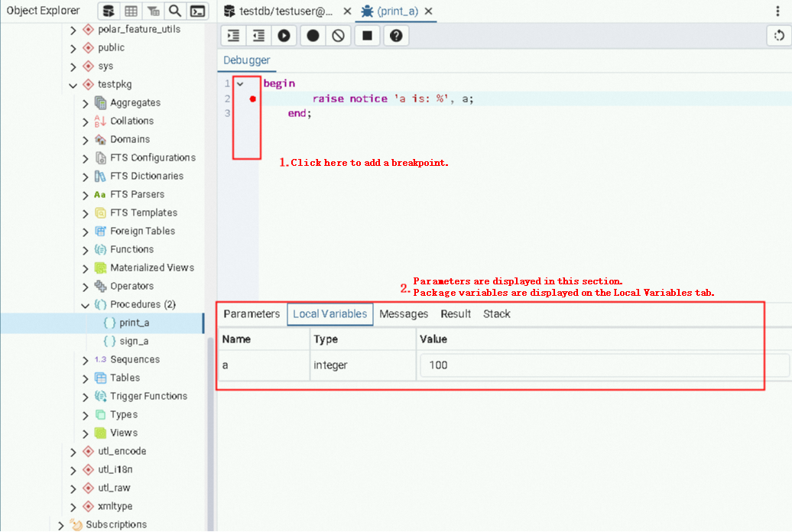This screenshot has width=792, height=532.
Task: Select FTS Parsers tree item
Action: tap(137, 194)
